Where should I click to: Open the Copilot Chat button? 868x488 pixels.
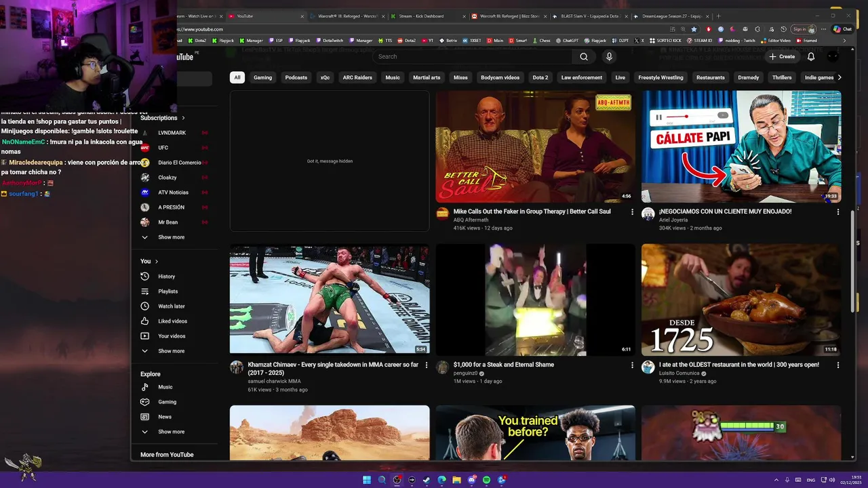click(x=842, y=29)
